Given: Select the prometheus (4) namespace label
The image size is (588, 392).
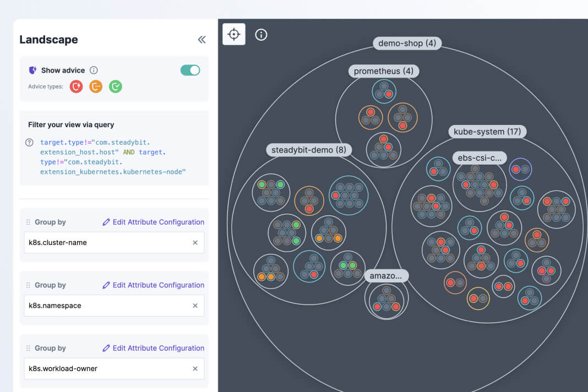Looking at the screenshot, I should [x=383, y=71].
